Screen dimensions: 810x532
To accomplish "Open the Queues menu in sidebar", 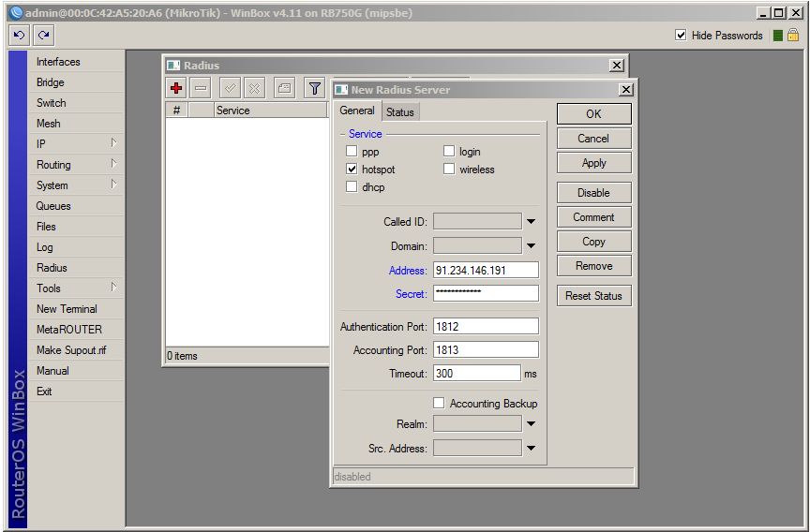I will click(53, 206).
